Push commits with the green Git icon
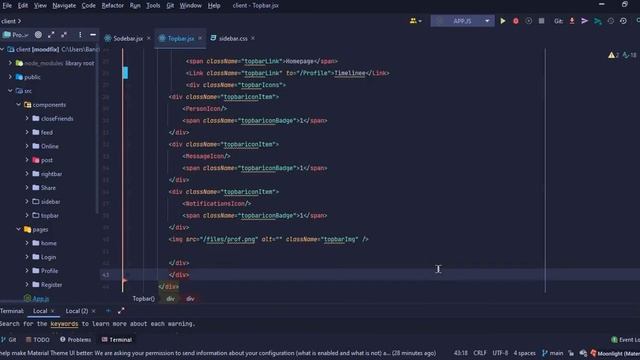The image size is (640, 360). (598, 21)
